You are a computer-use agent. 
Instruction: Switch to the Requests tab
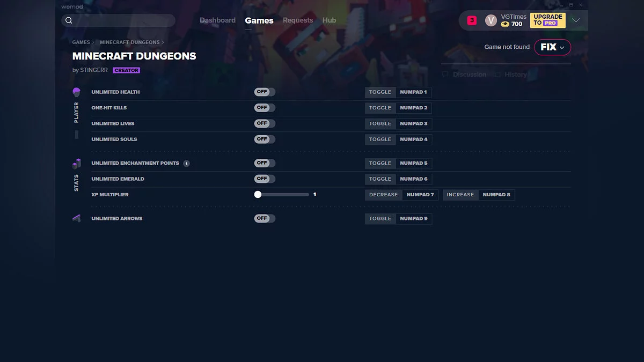coord(298,20)
